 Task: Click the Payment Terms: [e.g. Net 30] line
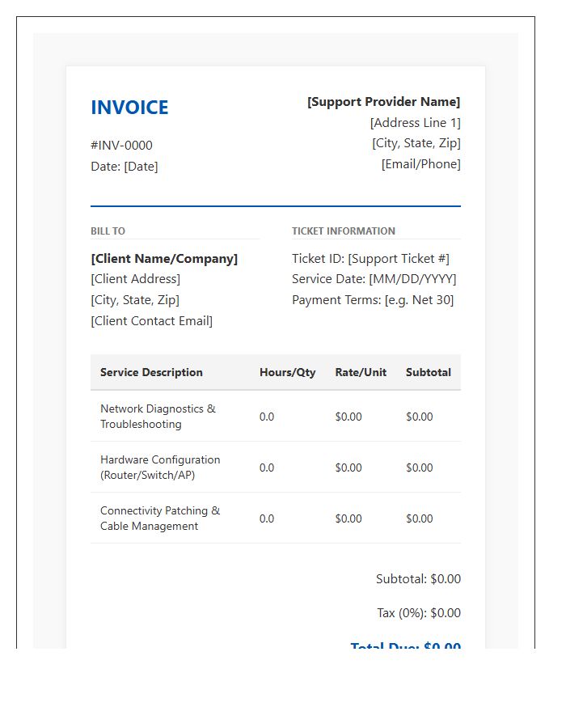(x=373, y=300)
